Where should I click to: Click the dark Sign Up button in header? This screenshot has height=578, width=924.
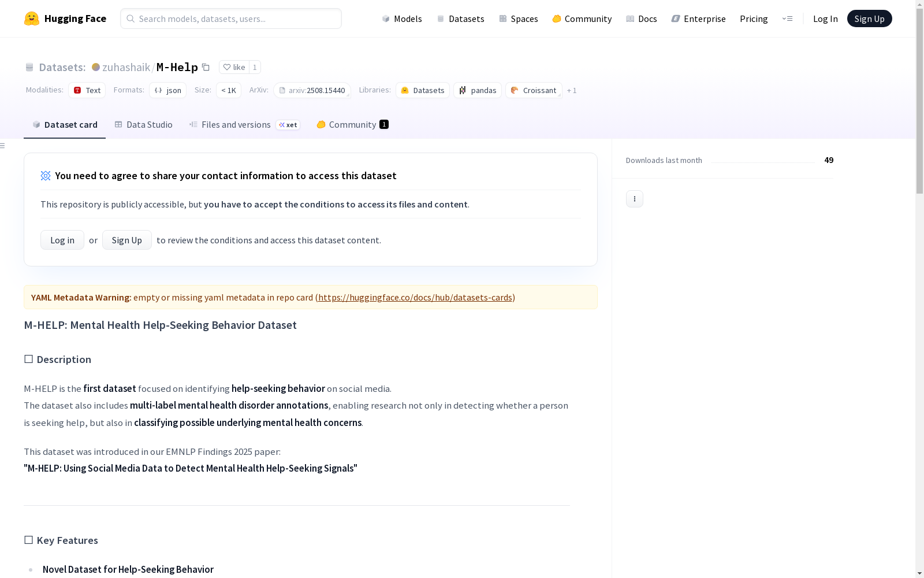point(870,18)
